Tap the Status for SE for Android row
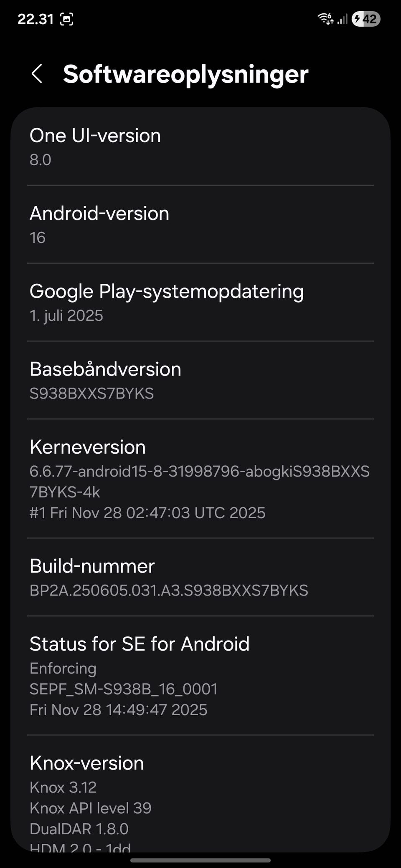 200,676
